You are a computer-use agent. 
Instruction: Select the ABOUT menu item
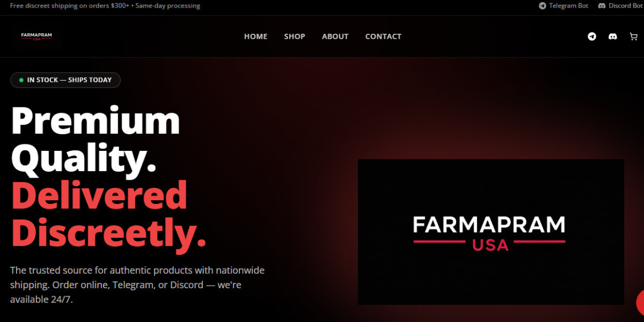click(335, 36)
